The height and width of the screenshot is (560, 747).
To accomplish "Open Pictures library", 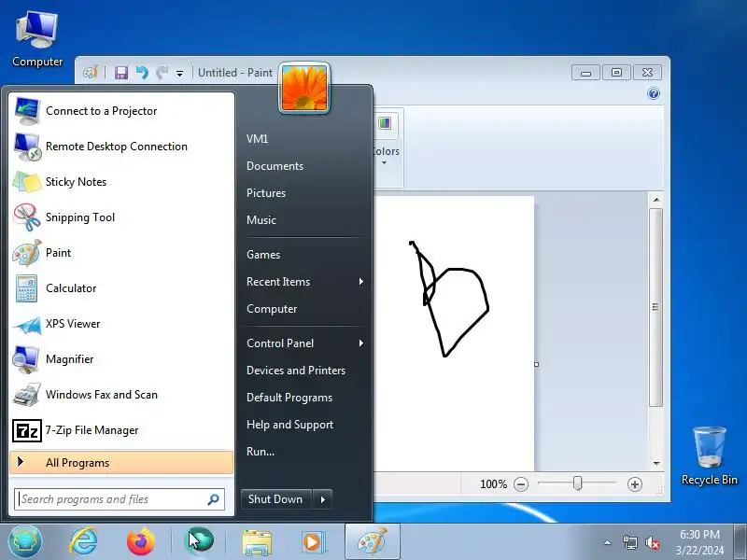I will pyautogui.click(x=266, y=193).
